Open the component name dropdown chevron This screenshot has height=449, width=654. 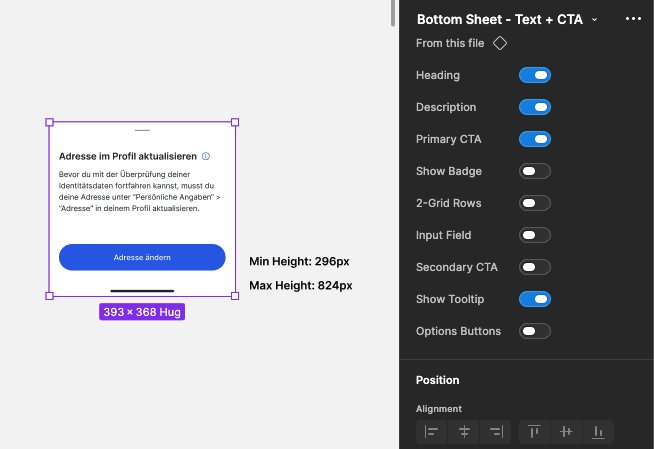click(594, 20)
